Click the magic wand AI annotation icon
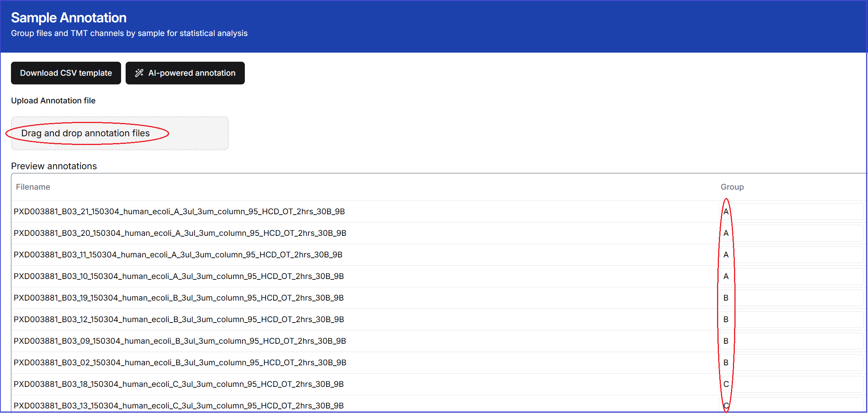This screenshot has width=868, height=413. pos(139,73)
